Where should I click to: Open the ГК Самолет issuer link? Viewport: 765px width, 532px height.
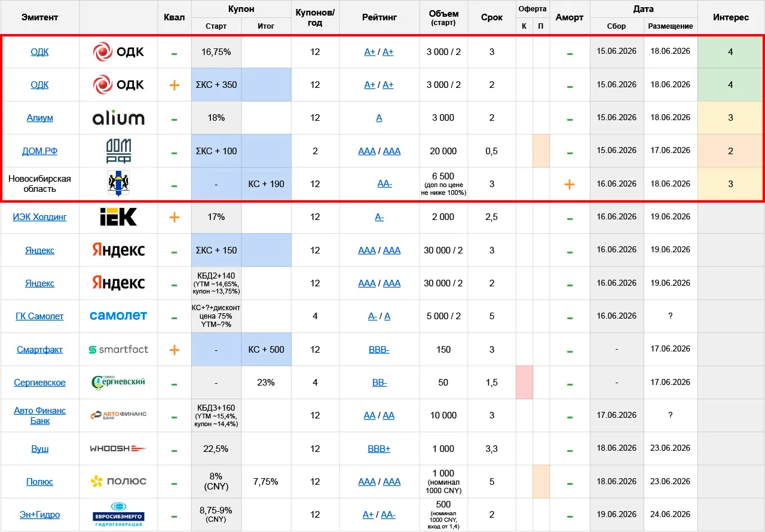[x=39, y=316]
